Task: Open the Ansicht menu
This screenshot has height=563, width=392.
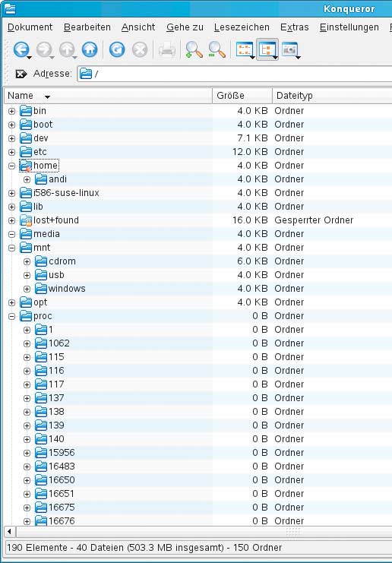Action: pos(138,27)
